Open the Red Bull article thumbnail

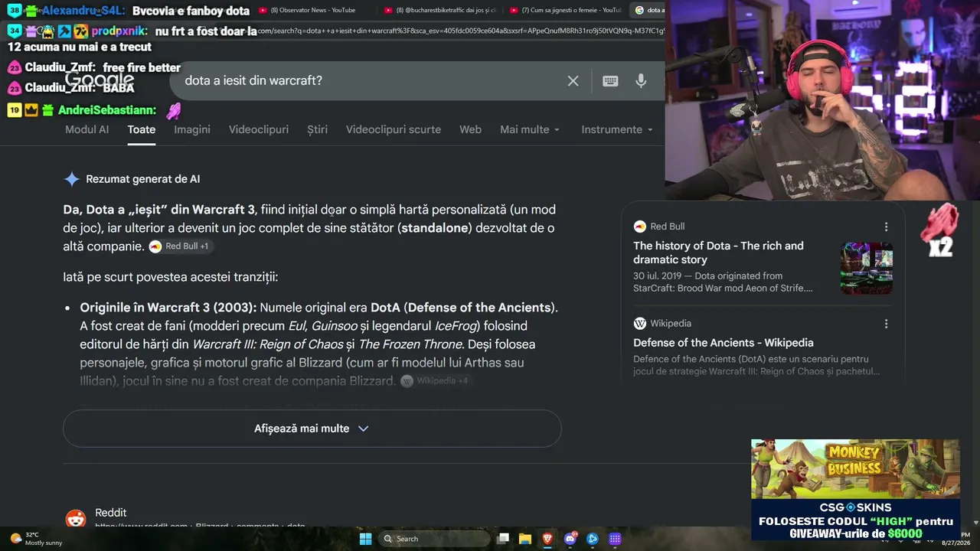[x=867, y=269]
